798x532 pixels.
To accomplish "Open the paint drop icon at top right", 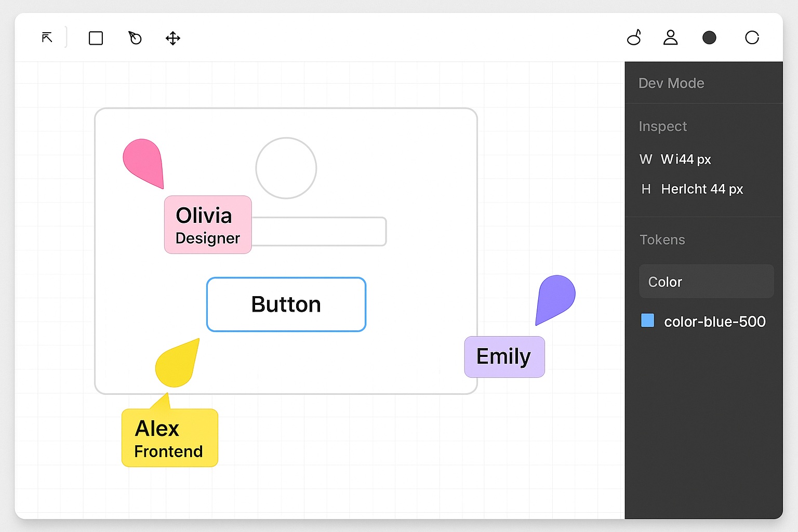I will [x=634, y=37].
